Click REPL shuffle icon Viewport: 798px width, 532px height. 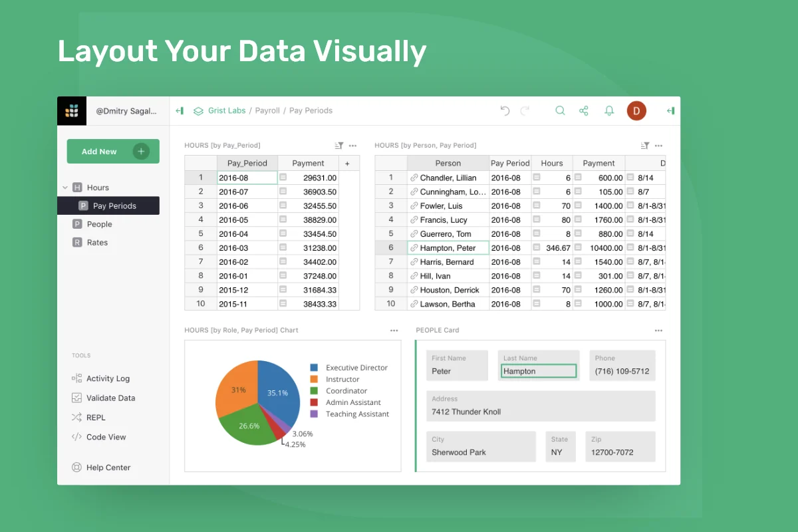pos(76,418)
